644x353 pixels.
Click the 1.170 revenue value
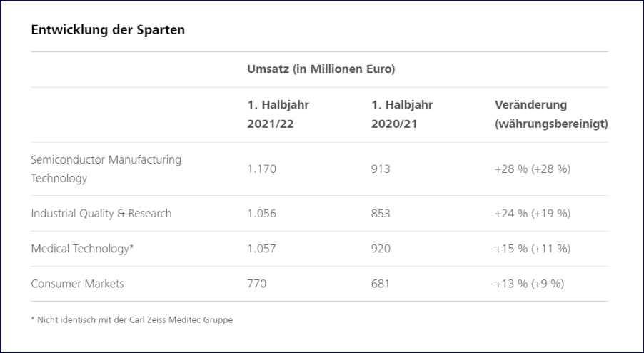coord(261,169)
